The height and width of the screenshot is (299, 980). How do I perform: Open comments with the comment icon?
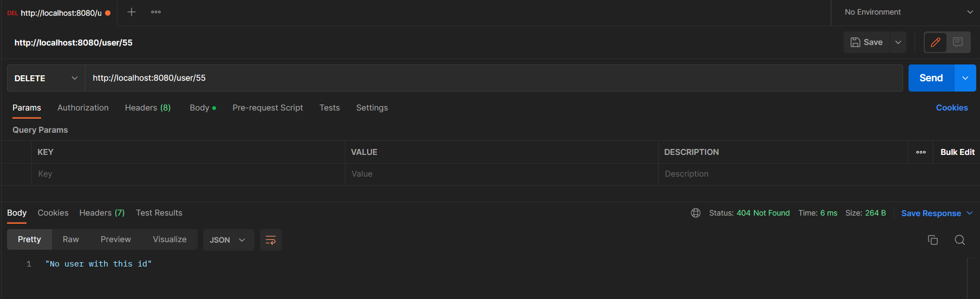pos(958,42)
